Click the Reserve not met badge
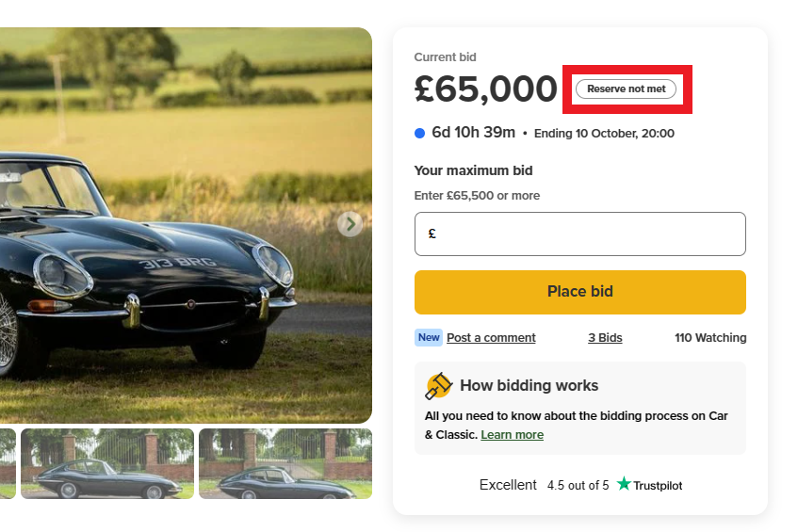This screenshot has width=798, height=532. pyautogui.click(x=626, y=89)
